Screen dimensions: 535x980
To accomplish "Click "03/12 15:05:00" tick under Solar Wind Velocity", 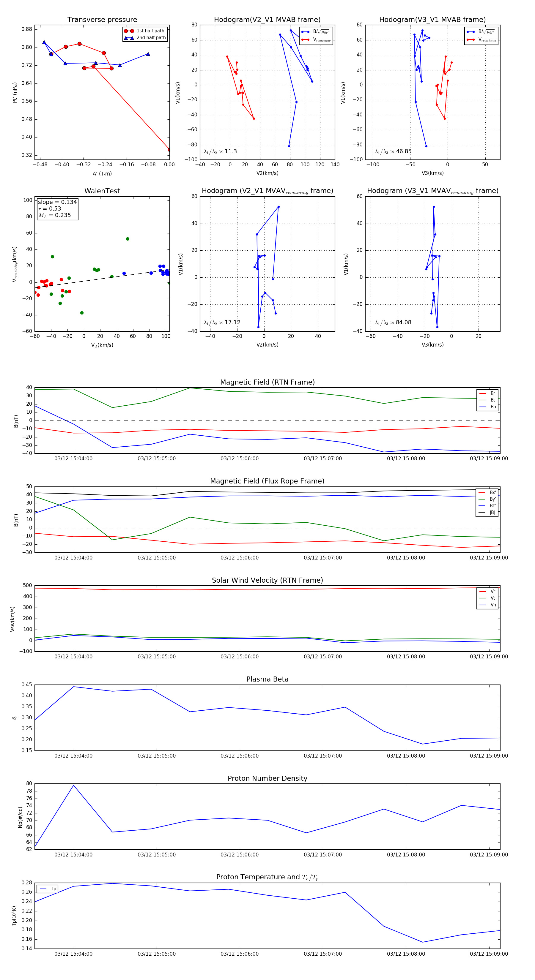I will 157,657.
